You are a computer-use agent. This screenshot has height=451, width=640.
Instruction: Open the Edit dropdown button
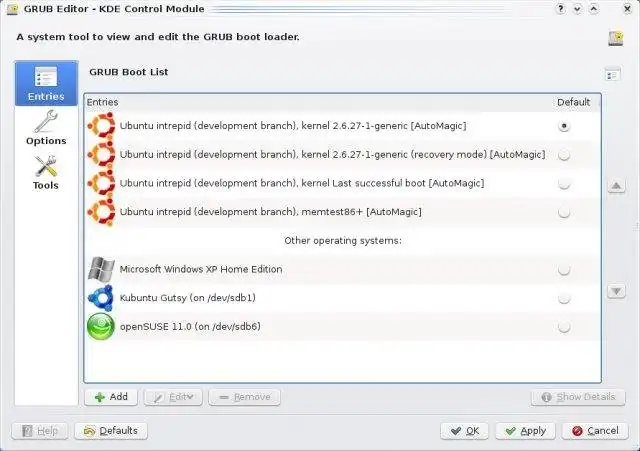[173, 397]
